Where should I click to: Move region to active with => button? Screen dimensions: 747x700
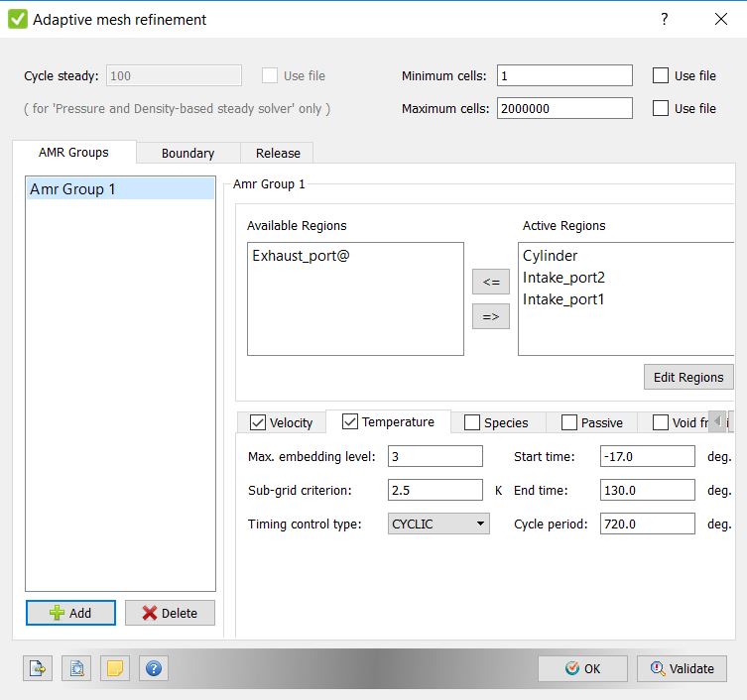(491, 316)
